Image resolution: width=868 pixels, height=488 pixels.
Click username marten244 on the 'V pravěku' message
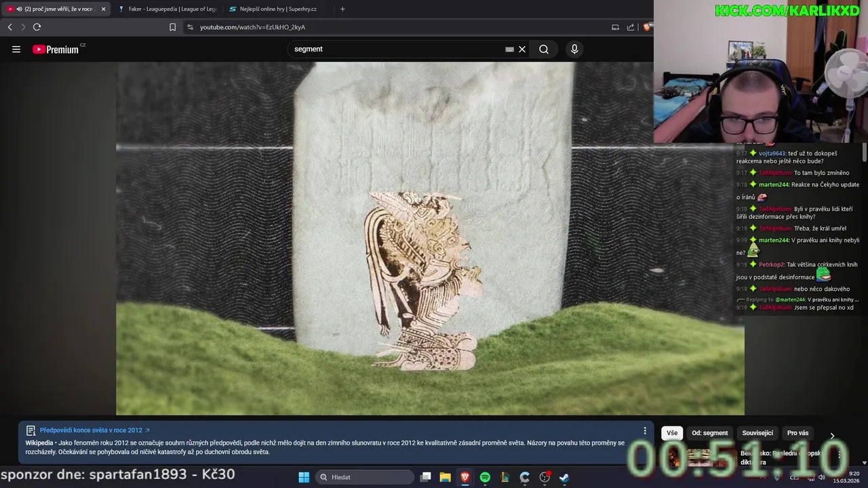(x=774, y=240)
